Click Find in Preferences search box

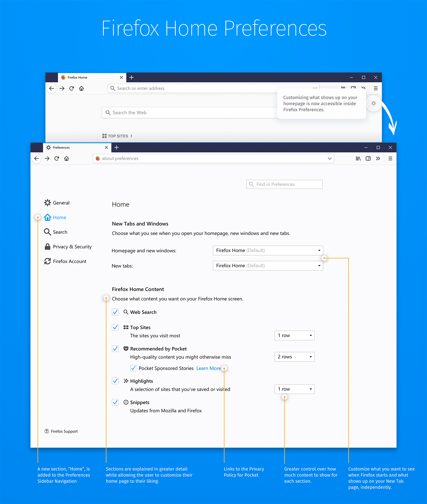pos(285,184)
